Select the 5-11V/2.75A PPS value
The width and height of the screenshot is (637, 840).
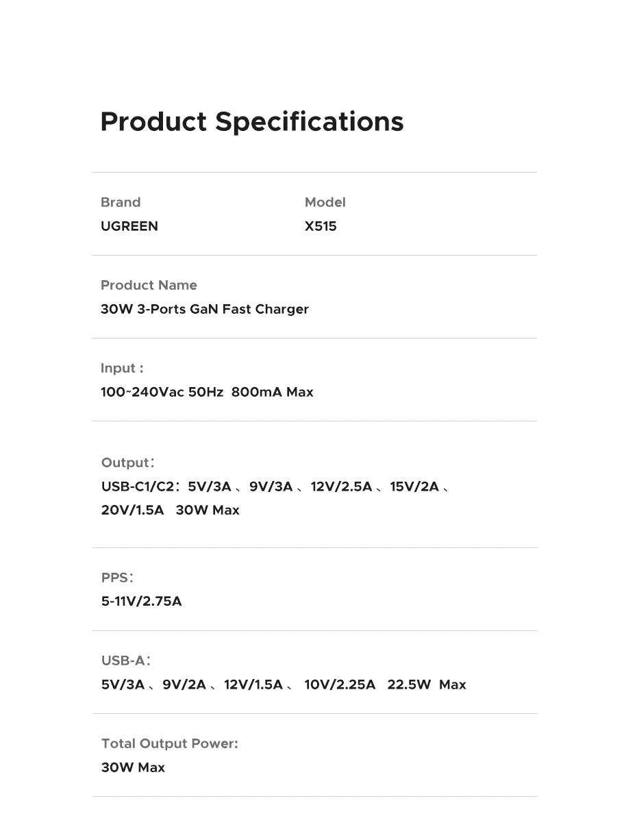(x=142, y=601)
